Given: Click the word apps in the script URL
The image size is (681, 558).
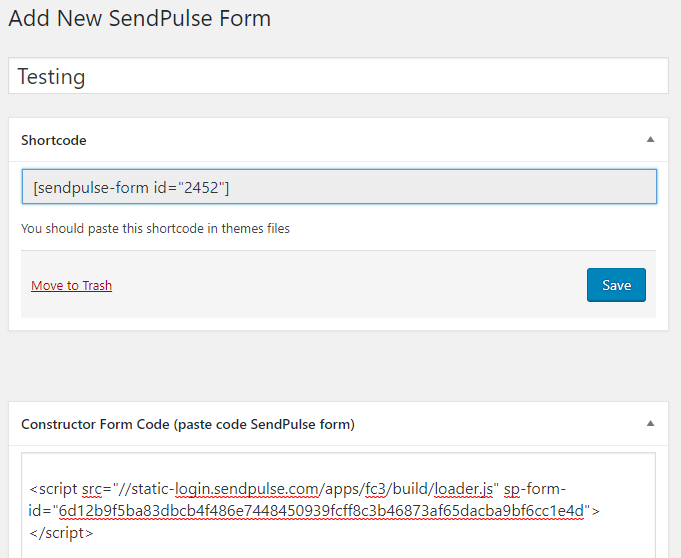Looking at the screenshot, I should click(343, 489).
